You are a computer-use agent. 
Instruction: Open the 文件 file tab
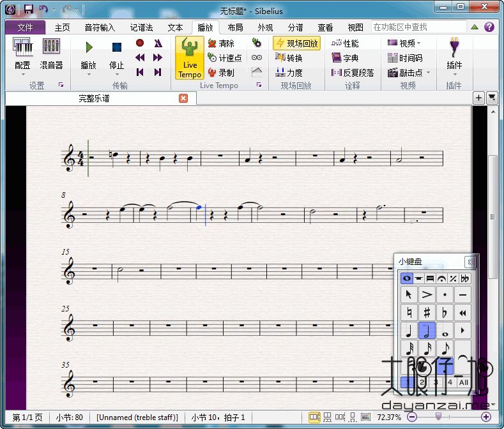[x=25, y=27]
